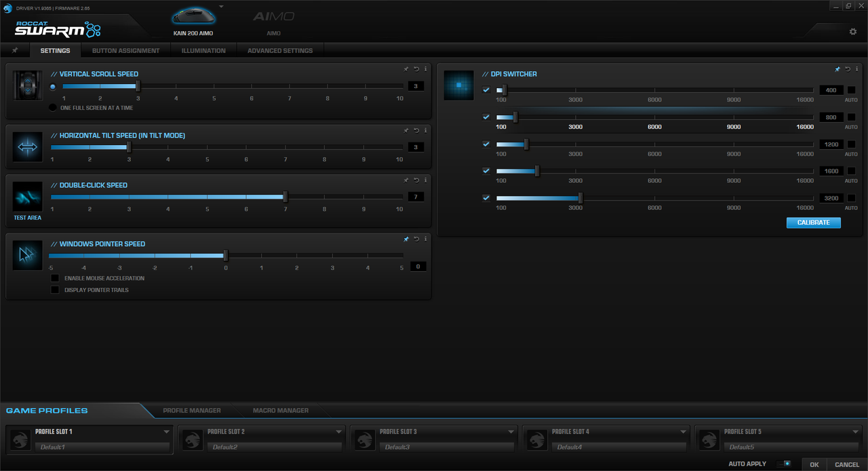Enable Auto checkbox for 3200 DPI

851,199
